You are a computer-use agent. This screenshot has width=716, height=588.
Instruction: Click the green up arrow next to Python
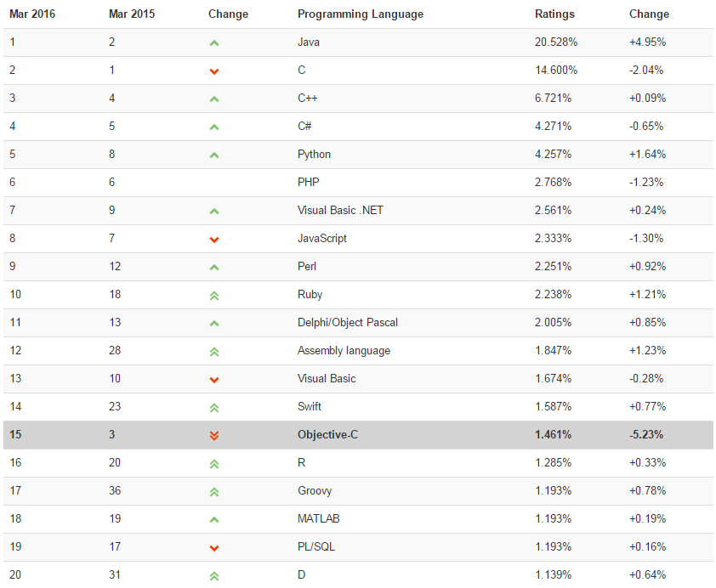pos(214,155)
